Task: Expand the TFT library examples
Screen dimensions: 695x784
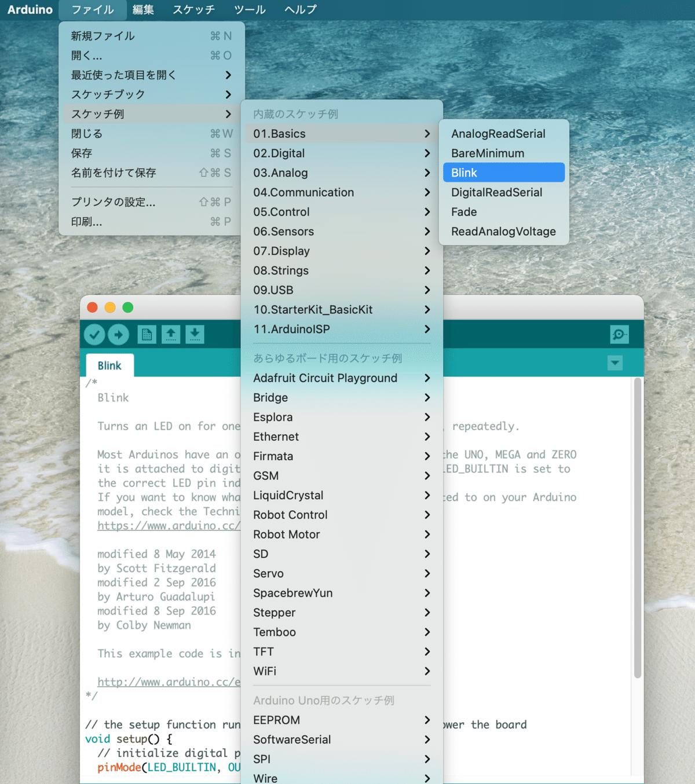Action: (342, 652)
